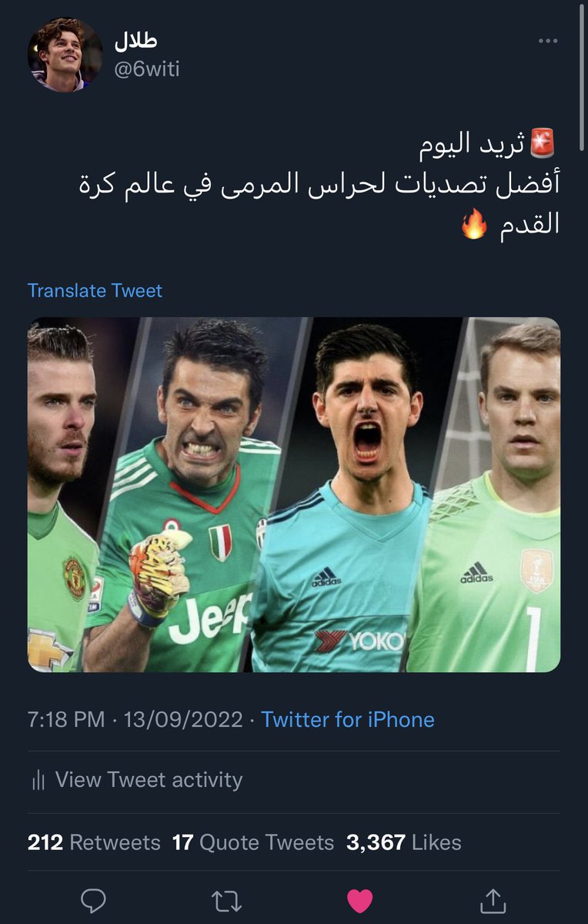The image size is (588, 924).
Task: View the 3,367 Likes list
Action: click(404, 842)
